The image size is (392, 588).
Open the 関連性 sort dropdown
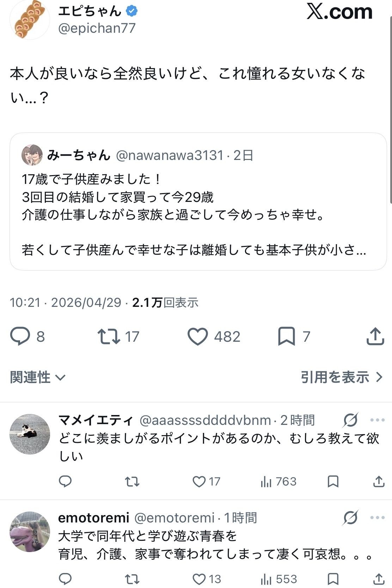coord(37,377)
